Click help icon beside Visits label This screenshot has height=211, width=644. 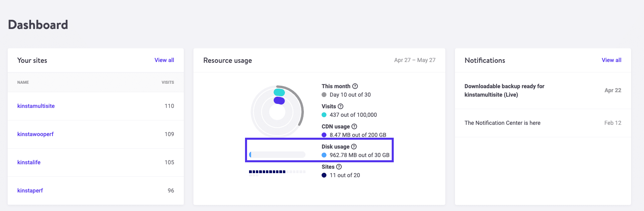(341, 106)
